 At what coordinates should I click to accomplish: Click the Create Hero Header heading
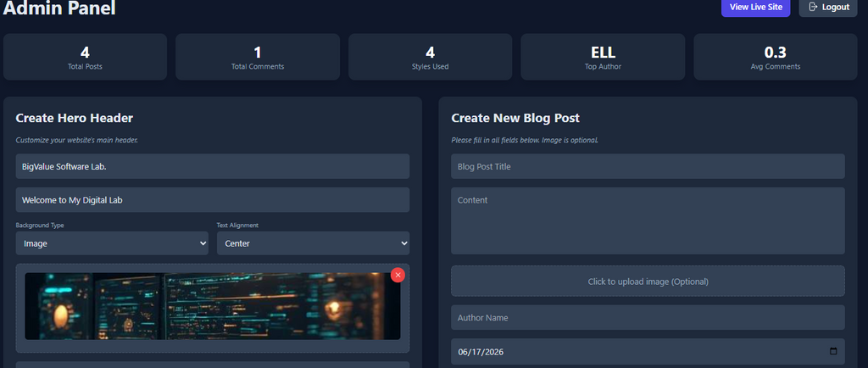tap(75, 118)
